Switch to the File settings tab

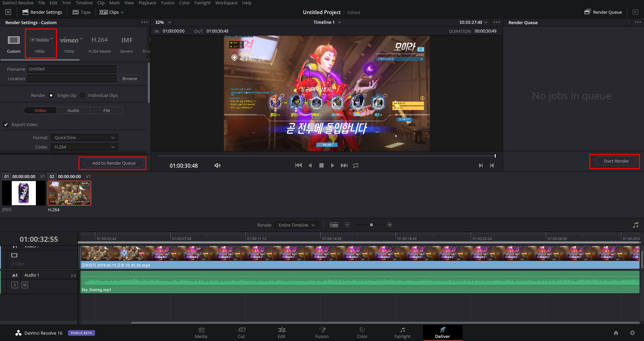(x=107, y=110)
